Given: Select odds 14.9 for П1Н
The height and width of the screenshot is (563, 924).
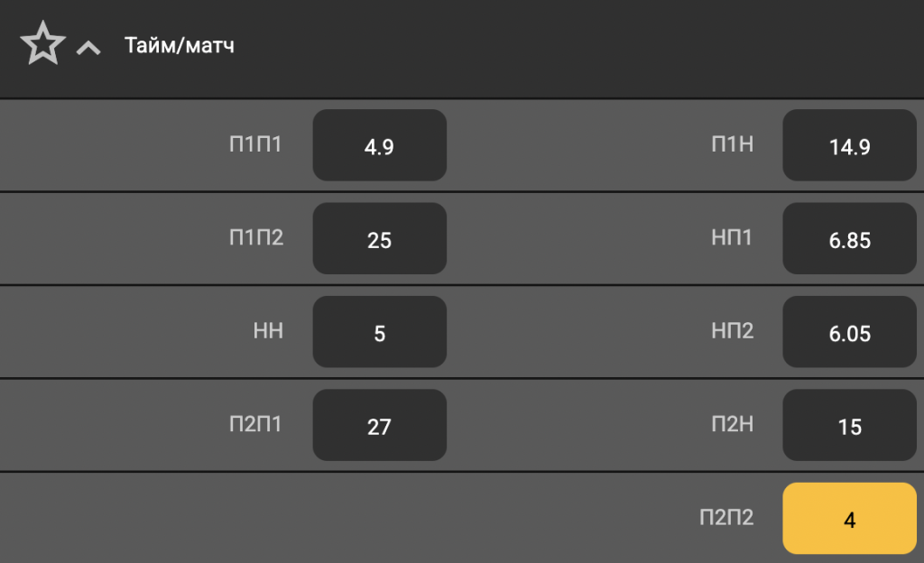Looking at the screenshot, I should pos(849,145).
